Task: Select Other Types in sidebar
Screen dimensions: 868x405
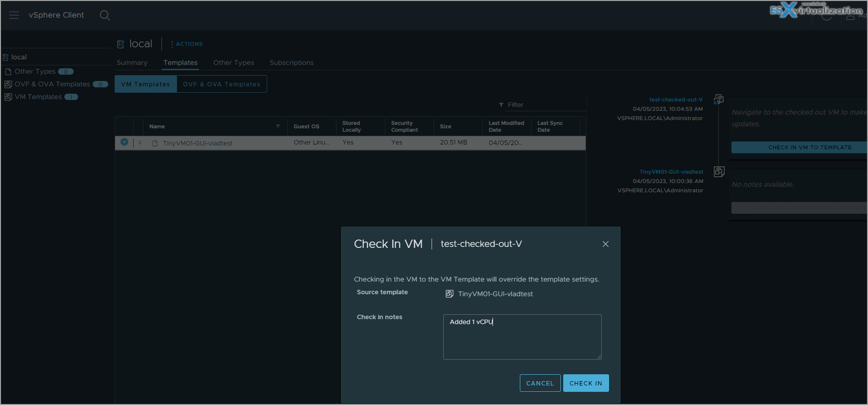Action: [x=35, y=71]
